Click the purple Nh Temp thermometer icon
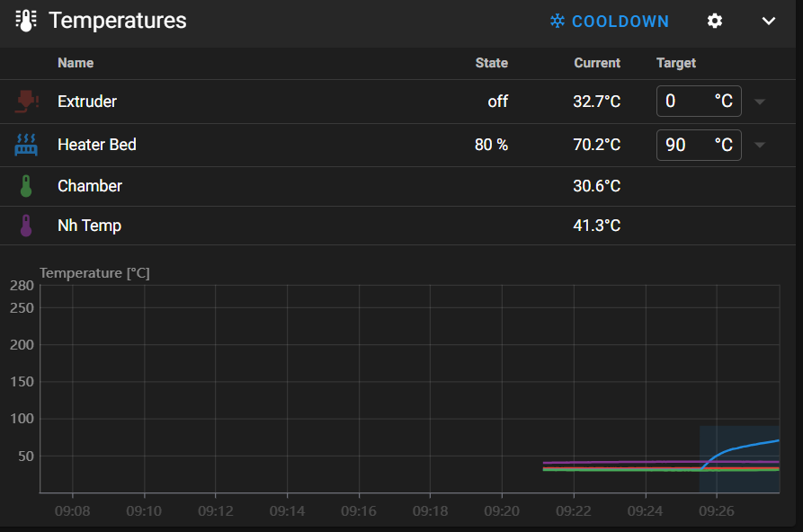 point(26,226)
